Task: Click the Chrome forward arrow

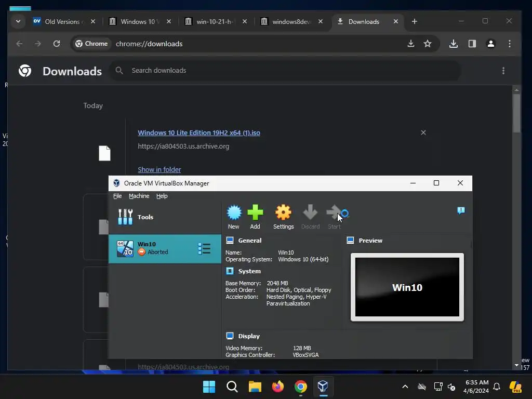Action: pyautogui.click(x=37, y=44)
